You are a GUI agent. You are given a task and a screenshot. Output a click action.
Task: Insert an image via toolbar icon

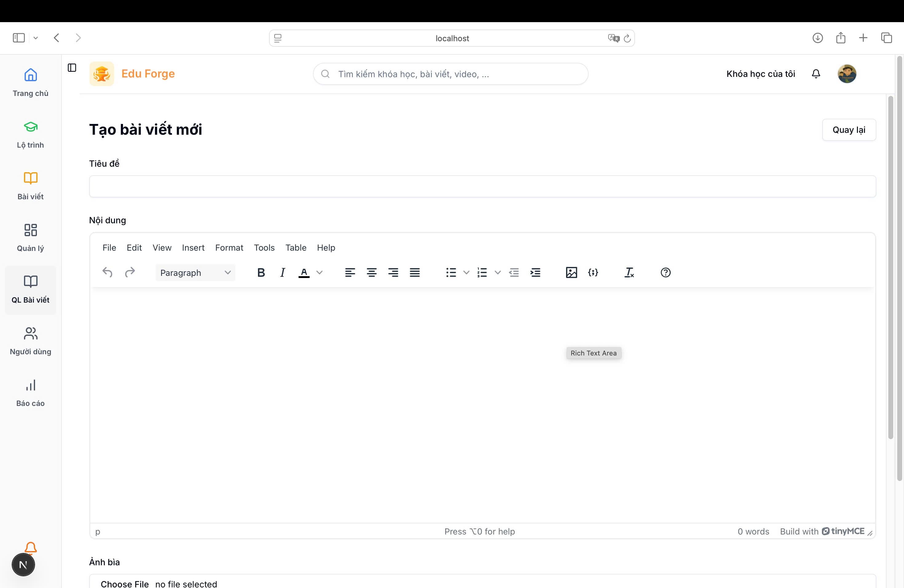point(571,272)
